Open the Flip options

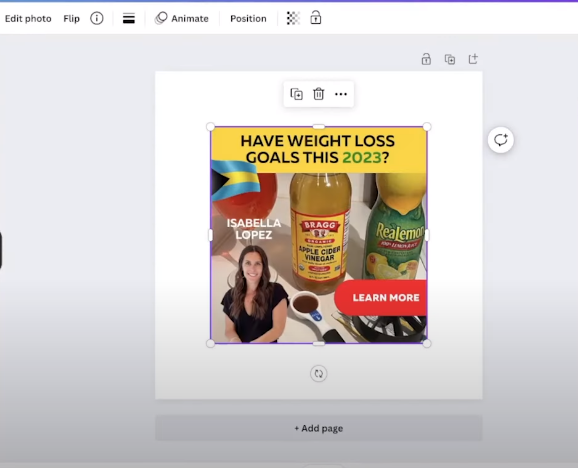pyautogui.click(x=71, y=18)
